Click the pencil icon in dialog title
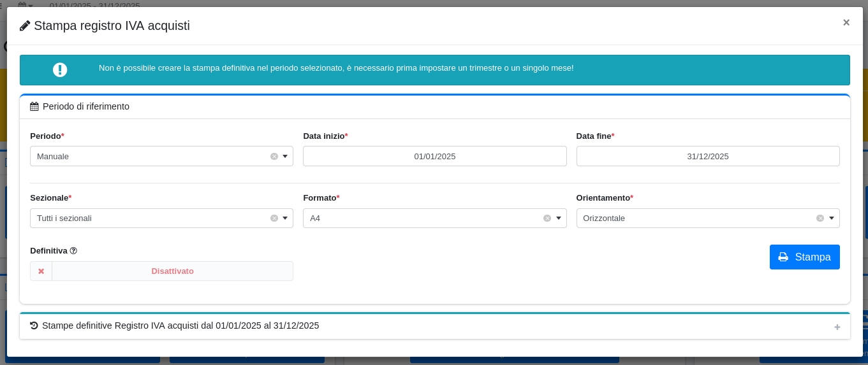This screenshot has width=868, height=365. [25, 26]
